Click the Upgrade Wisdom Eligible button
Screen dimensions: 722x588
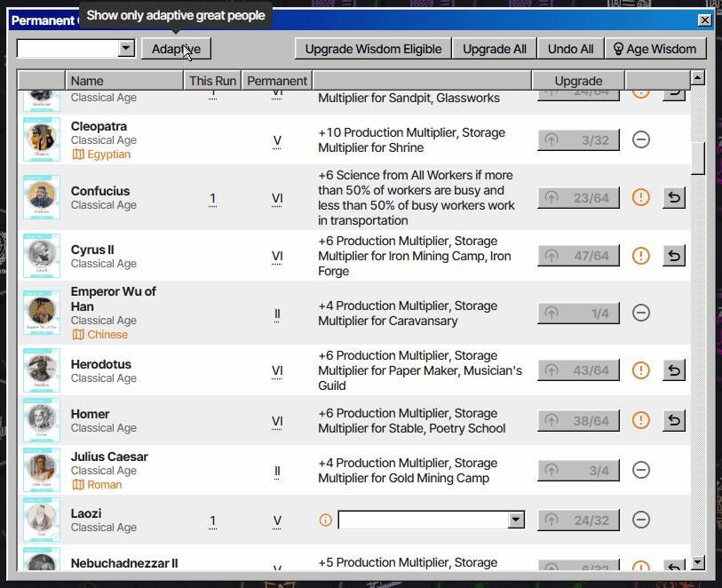click(x=373, y=49)
